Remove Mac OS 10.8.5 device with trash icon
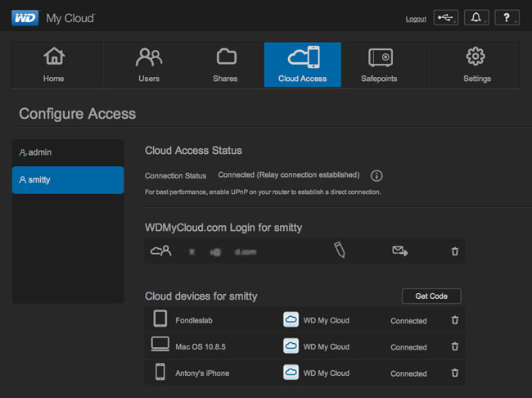This screenshot has height=398, width=532. [455, 346]
